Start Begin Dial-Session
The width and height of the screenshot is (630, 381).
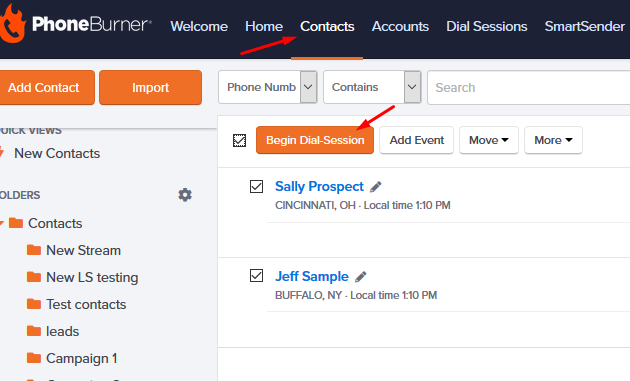point(315,140)
